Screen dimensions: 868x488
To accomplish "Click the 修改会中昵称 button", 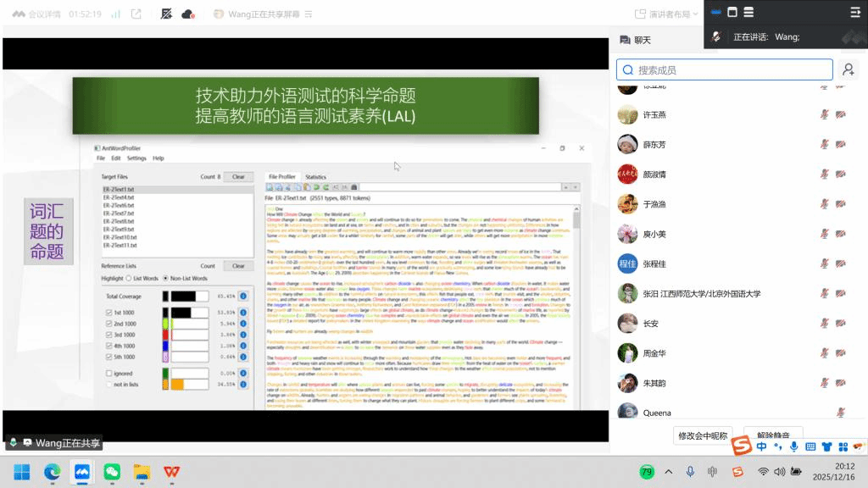I will point(703,435).
